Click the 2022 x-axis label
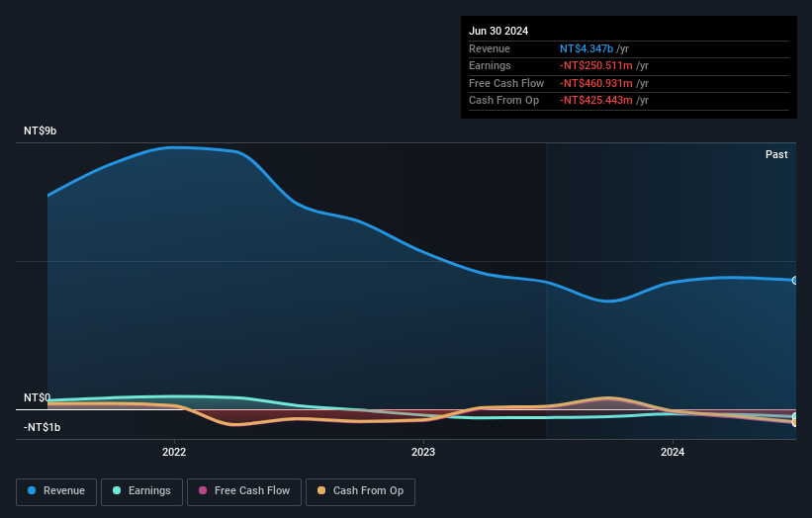This screenshot has width=812, height=518. click(174, 452)
